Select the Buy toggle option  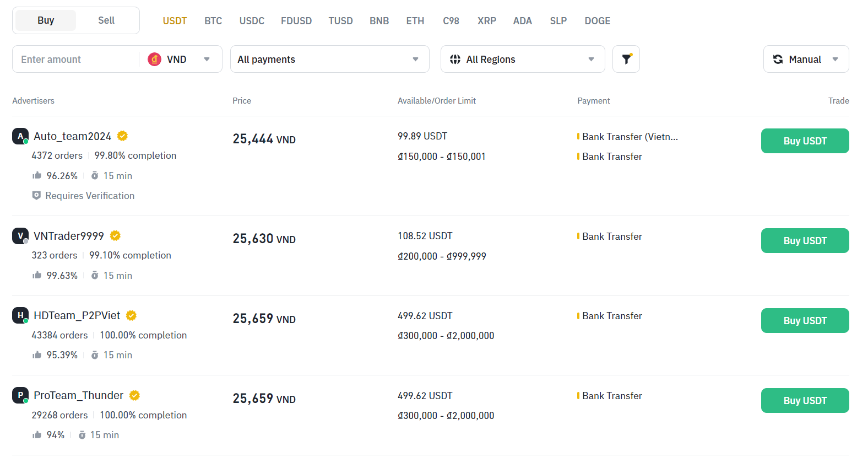(46, 20)
